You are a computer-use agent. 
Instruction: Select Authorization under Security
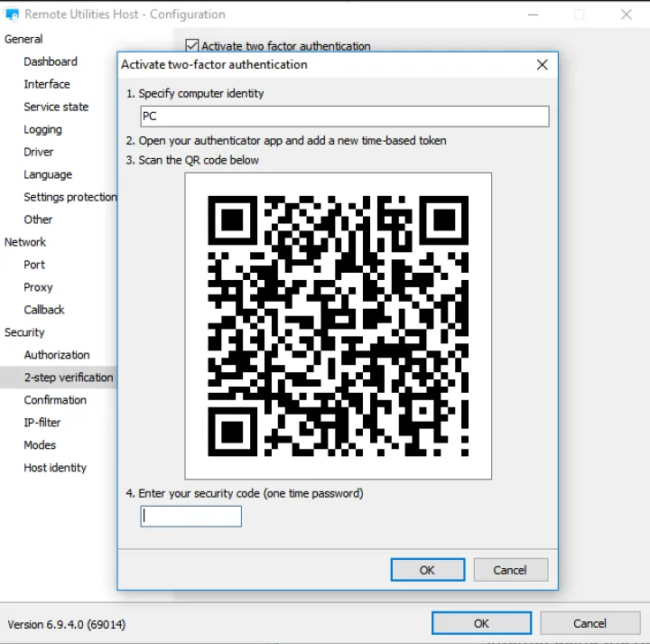57,355
